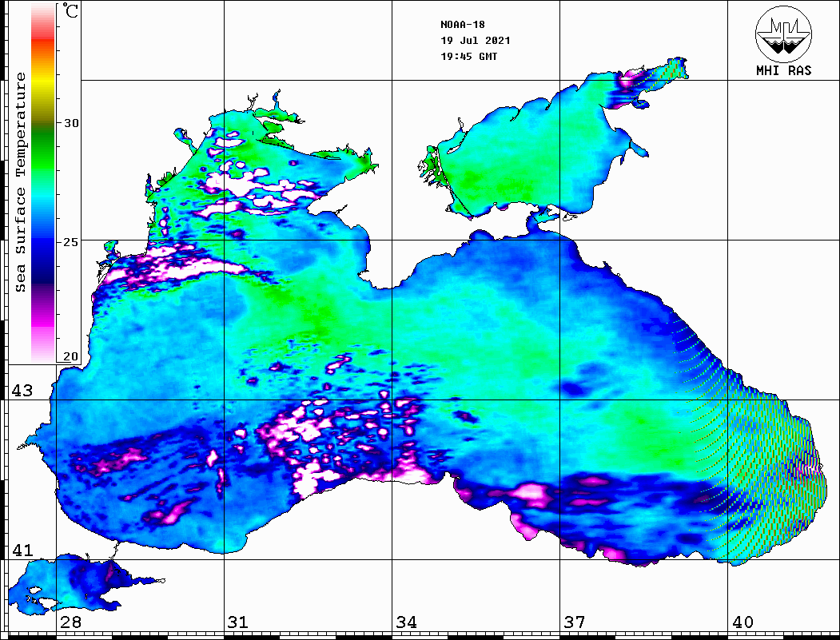Click the temperature color scale bar
Image resolution: width=840 pixels, height=640 pixels.
pos(43,183)
